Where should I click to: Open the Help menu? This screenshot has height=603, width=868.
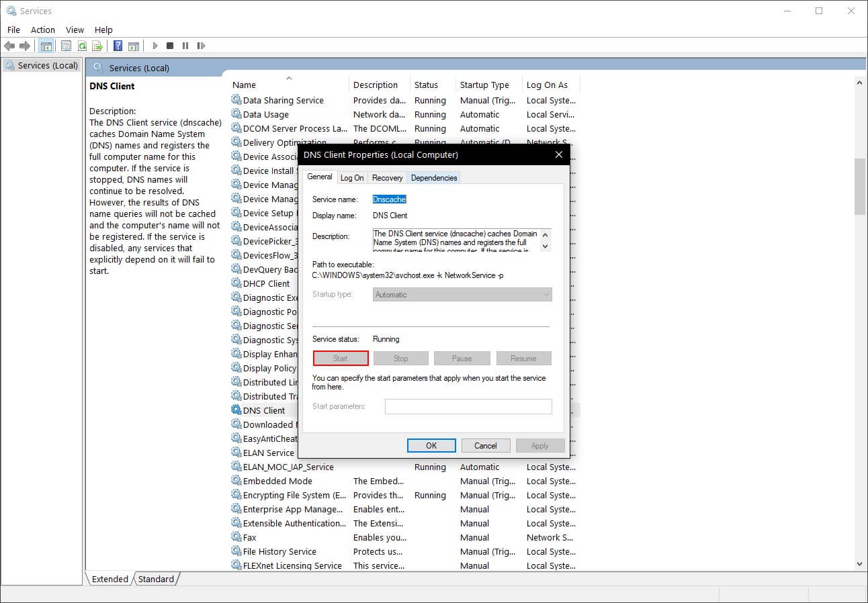coord(103,30)
